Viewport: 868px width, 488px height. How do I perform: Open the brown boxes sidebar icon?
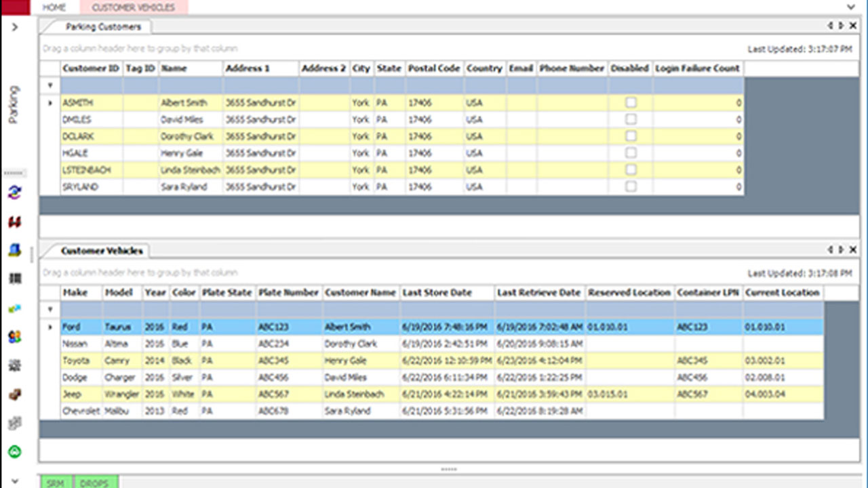(14, 394)
